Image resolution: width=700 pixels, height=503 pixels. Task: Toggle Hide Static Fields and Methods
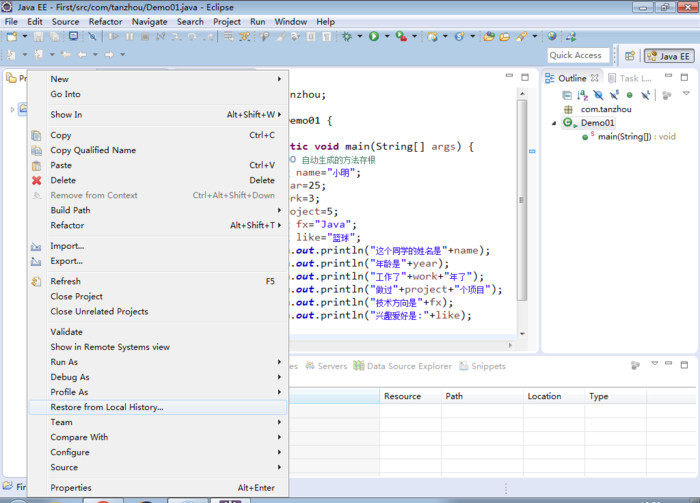614,95
